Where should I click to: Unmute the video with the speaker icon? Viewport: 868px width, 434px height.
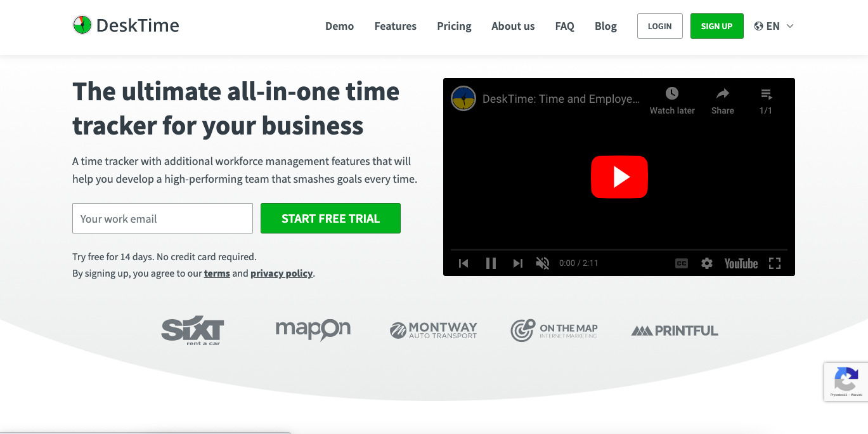pyautogui.click(x=543, y=263)
